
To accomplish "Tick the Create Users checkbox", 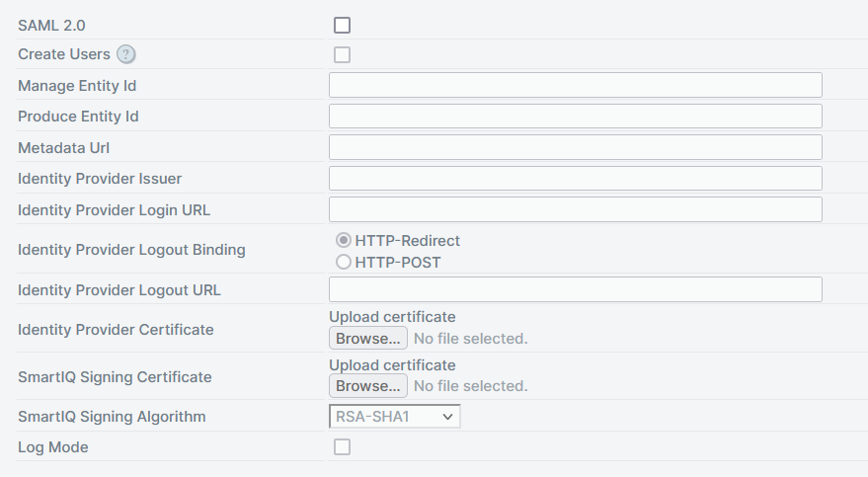I will point(342,54).
